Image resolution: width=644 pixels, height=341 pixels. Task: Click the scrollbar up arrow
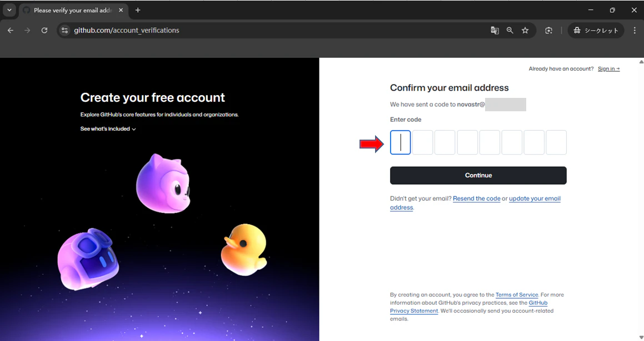[641, 62]
